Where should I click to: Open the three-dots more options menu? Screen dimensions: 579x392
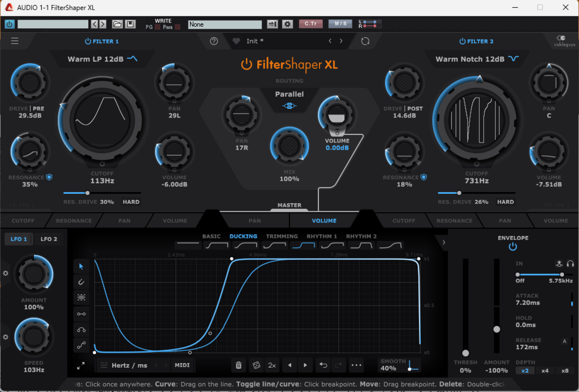tap(356, 365)
